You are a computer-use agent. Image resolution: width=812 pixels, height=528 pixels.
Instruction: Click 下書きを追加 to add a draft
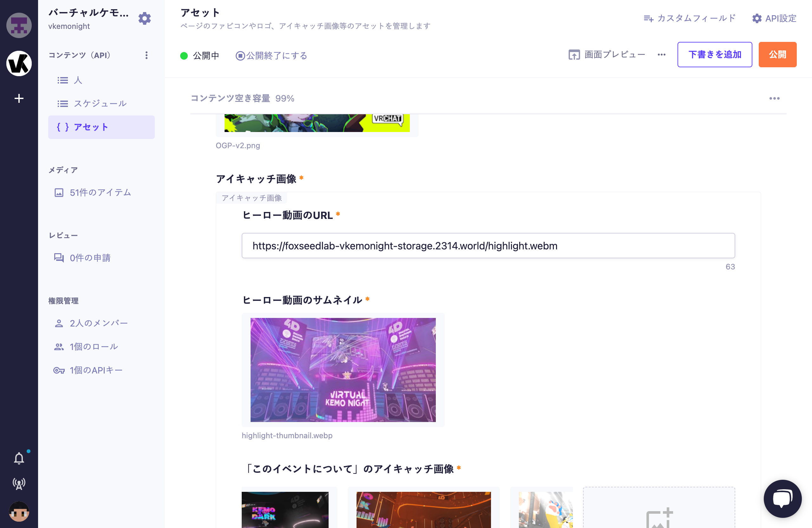click(715, 54)
